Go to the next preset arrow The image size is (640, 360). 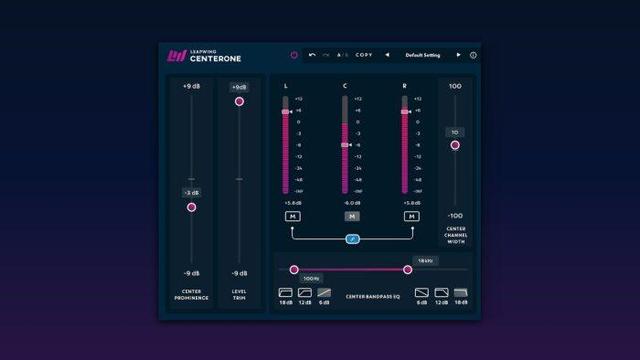coord(458,55)
